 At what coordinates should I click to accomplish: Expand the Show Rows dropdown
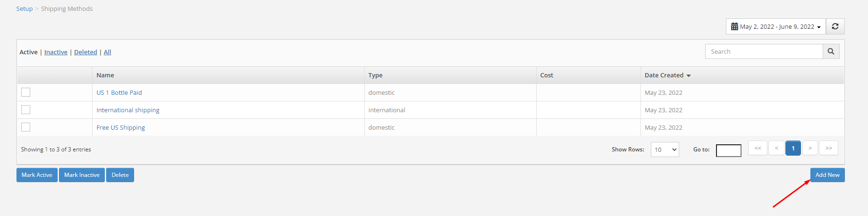pos(665,150)
